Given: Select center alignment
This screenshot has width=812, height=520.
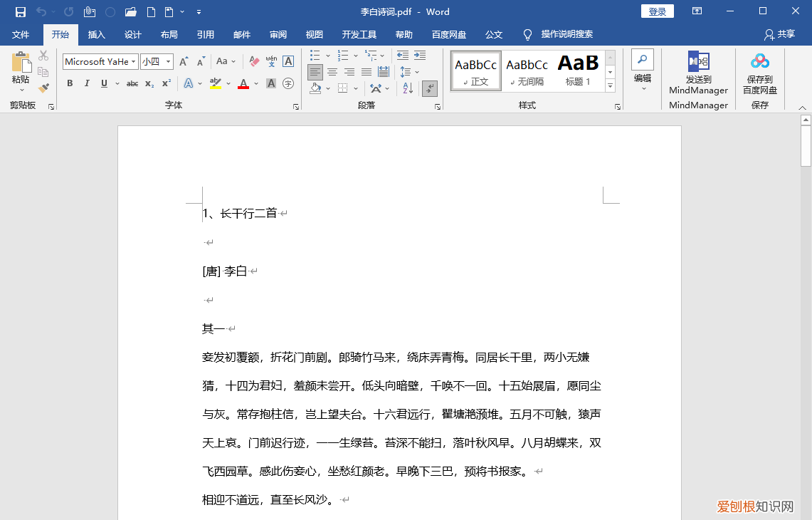Looking at the screenshot, I should (332, 71).
